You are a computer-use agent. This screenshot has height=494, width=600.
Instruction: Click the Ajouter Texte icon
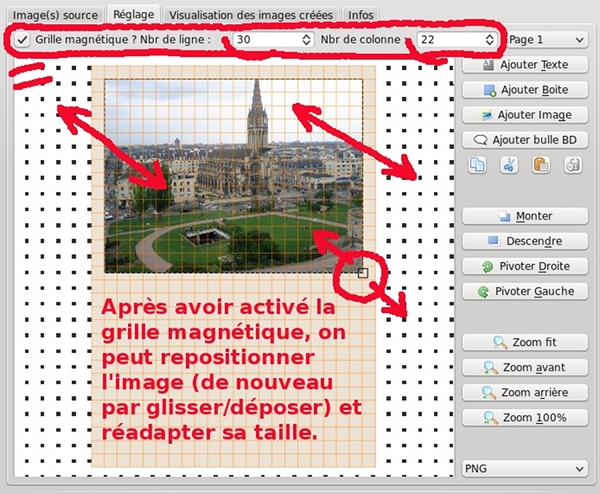(x=488, y=65)
